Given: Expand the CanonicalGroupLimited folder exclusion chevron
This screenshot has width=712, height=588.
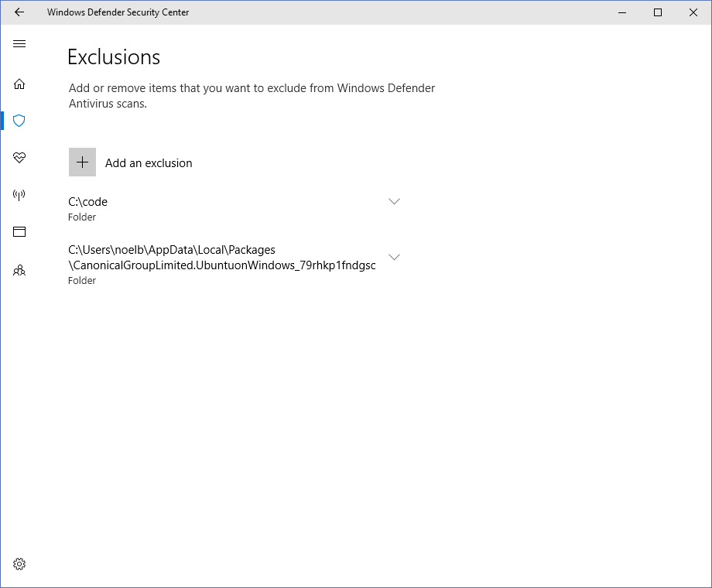Looking at the screenshot, I should (x=394, y=257).
